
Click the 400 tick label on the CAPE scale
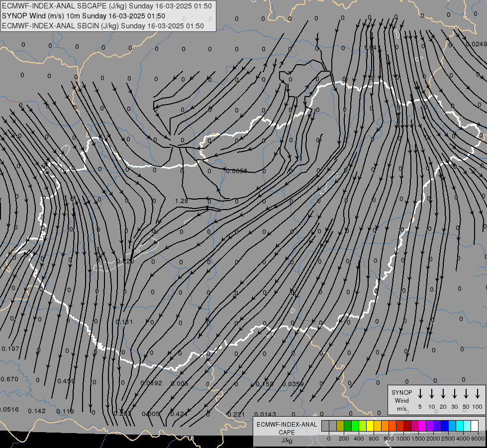tap(359, 439)
